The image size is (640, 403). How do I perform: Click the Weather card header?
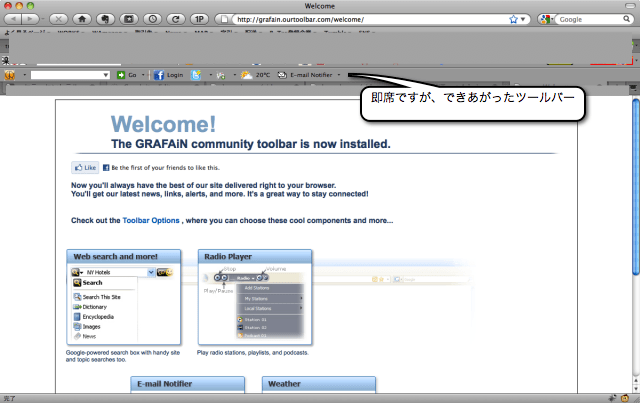[319, 384]
